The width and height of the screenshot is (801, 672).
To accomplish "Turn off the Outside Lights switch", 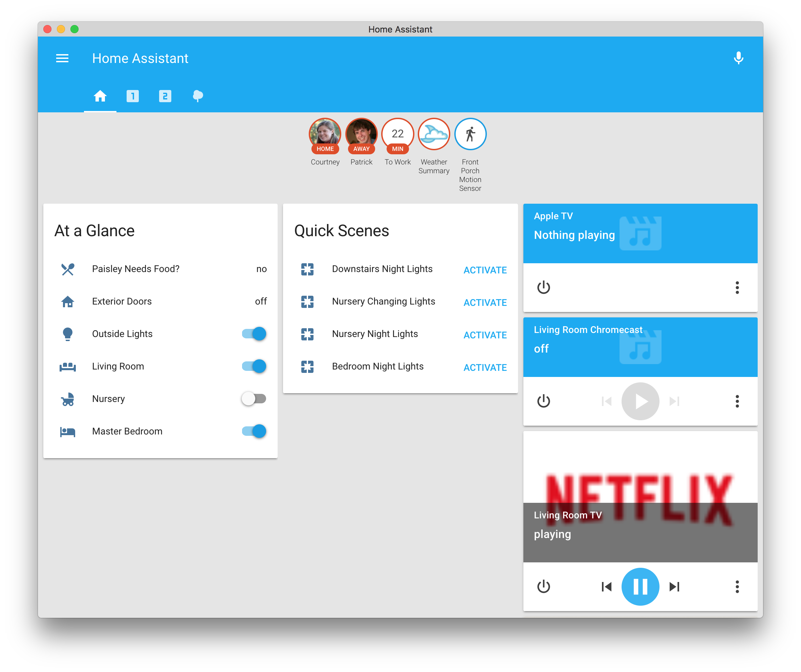I will [x=254, y=334].
